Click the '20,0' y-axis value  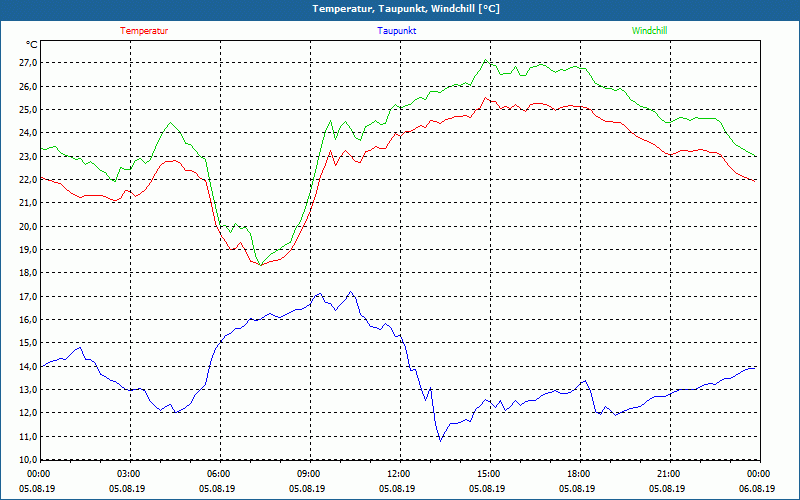(x=28, y=226)
